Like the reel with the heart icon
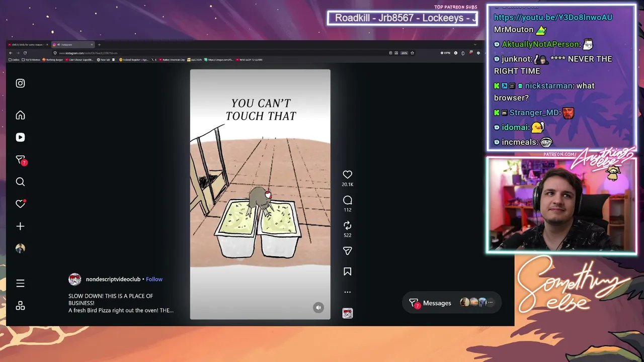 click(347, 174)
